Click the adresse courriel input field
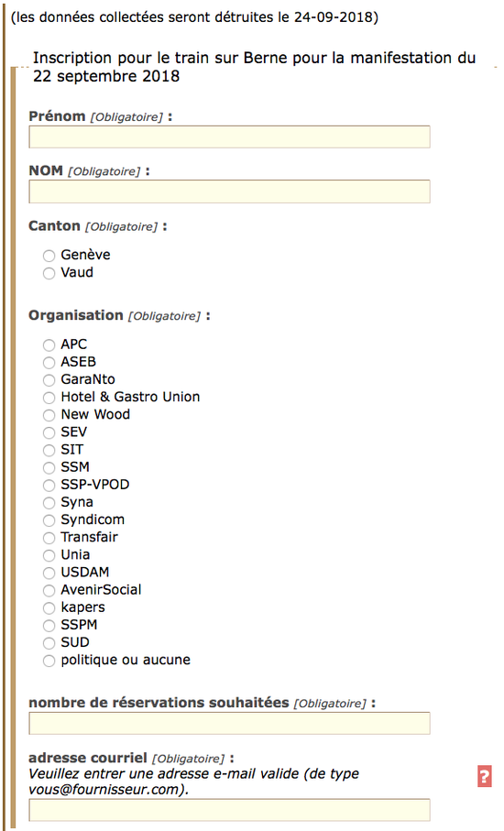The width and height of the screenshot is (504, 831). 229,810
